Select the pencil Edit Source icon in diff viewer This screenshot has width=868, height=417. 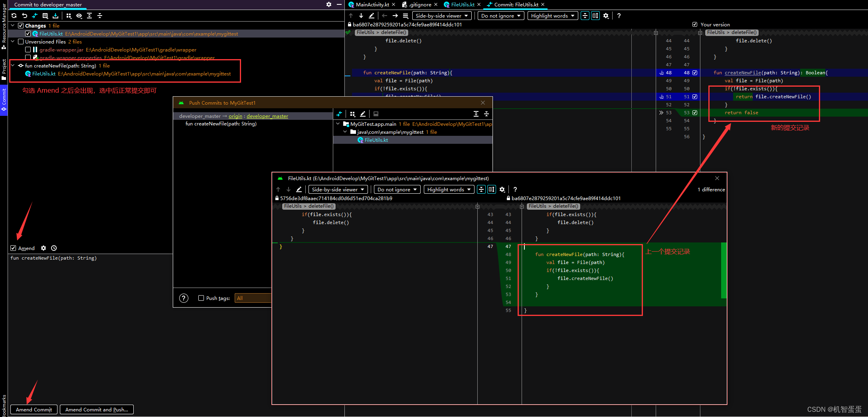[x=372, y=16]
